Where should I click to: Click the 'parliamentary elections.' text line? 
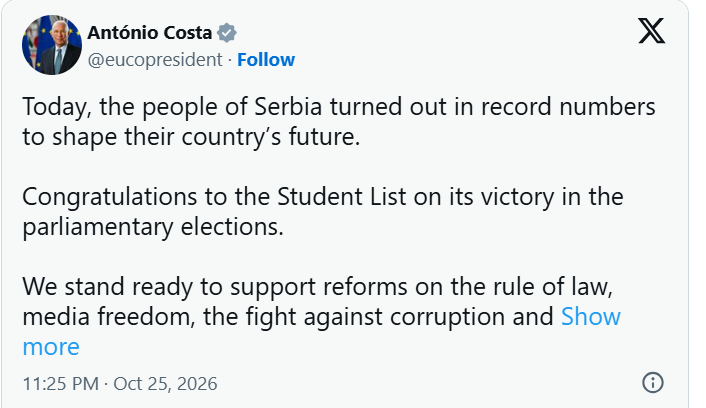pos(153,227)
